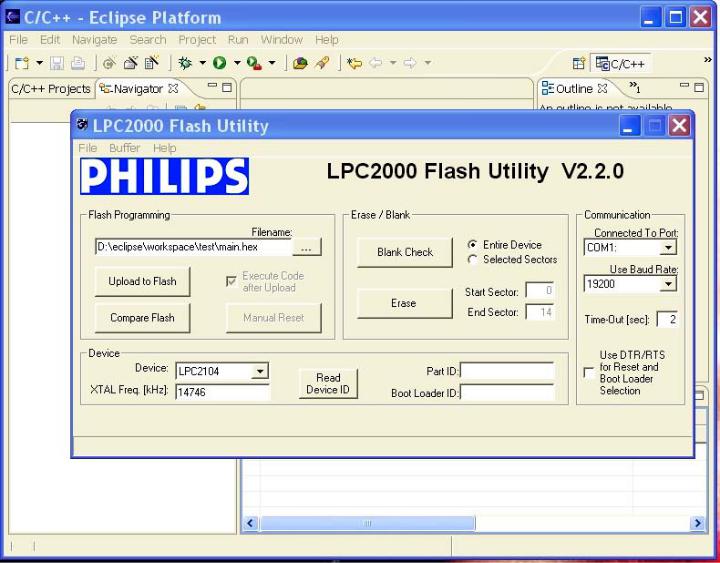Click the LPC2000 Flash Utility title bar icon
The image size is (720, 563).
(82, 124)
